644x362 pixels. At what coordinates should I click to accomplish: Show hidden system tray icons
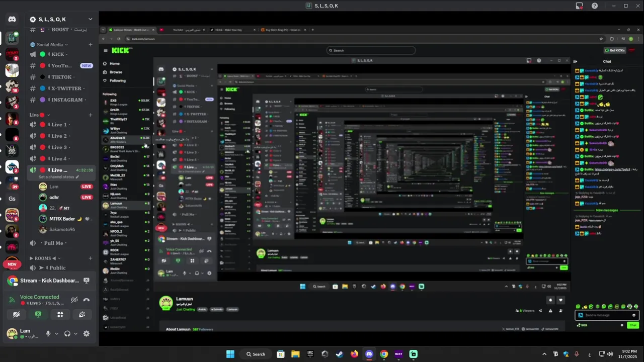click(x=544, y=354)
